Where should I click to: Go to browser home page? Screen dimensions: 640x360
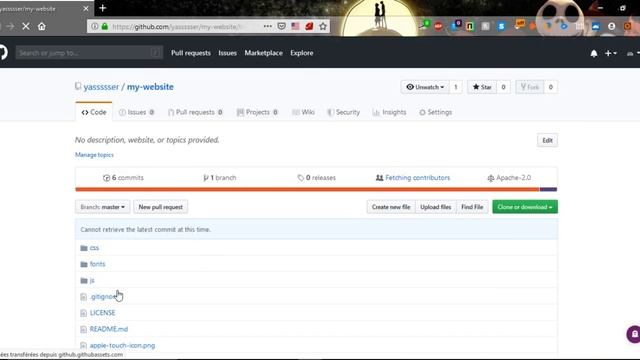(x=42, y=27)
